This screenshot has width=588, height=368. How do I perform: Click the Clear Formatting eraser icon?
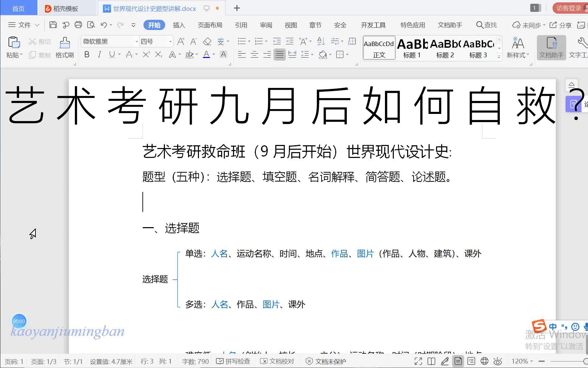click(x=207, y=42)
